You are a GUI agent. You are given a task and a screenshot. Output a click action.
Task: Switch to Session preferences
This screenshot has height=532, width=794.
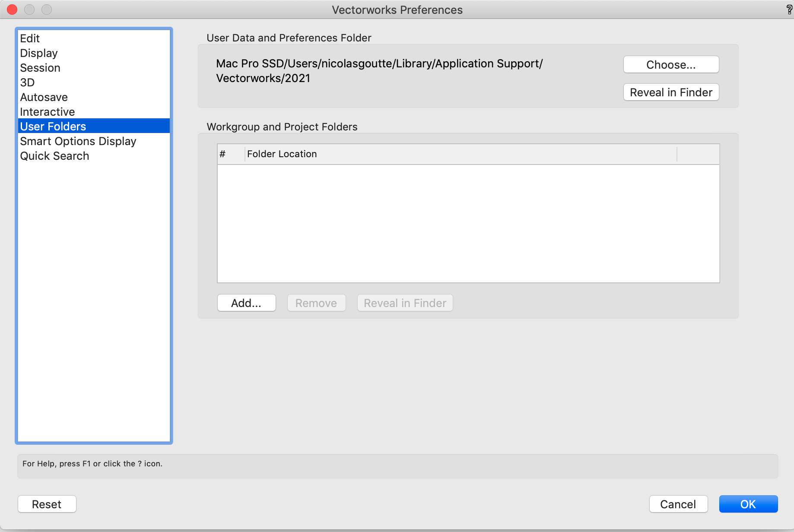[40, 68]
